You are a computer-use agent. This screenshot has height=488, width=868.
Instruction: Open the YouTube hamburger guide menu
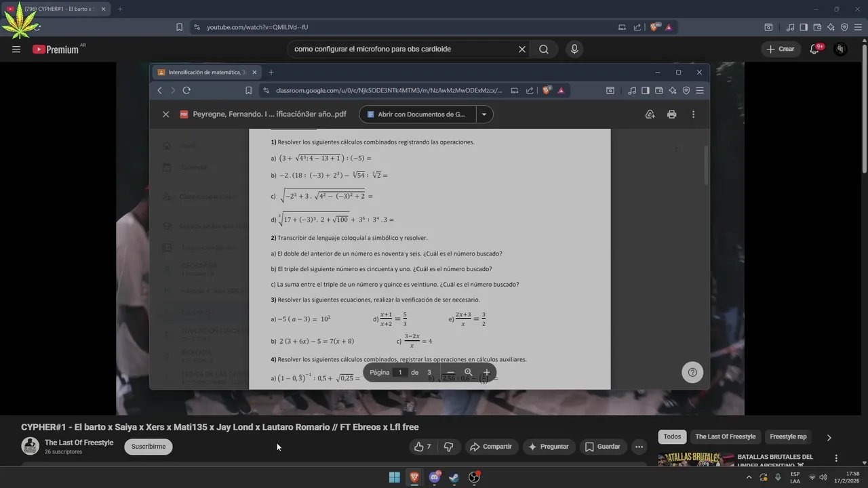click(x=16, y=49)
